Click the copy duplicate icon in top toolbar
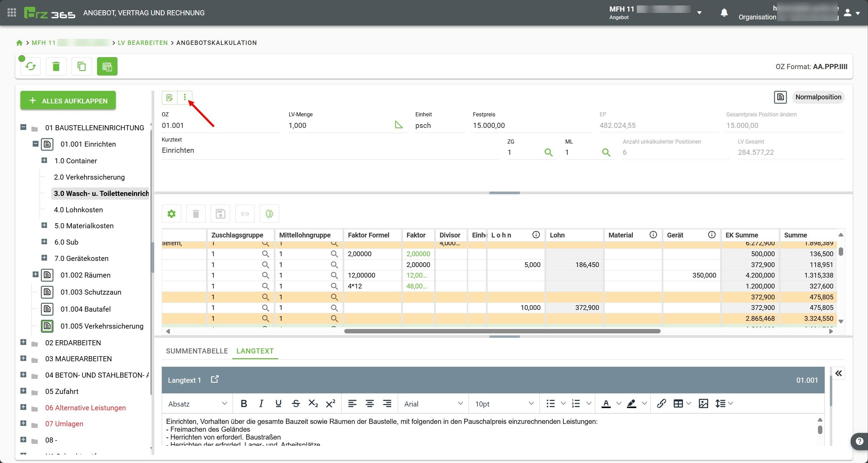 (82, 66)
